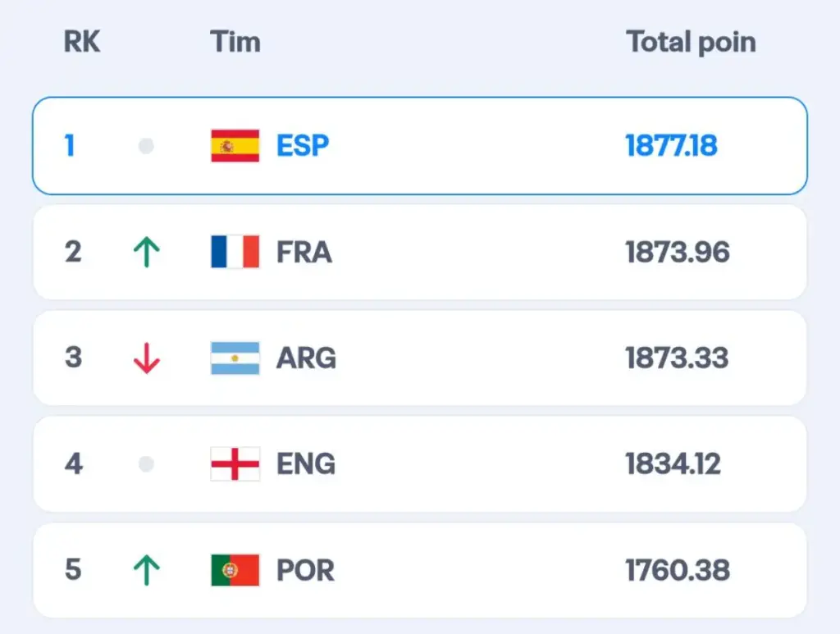Open the POR team link

(305, 570)
